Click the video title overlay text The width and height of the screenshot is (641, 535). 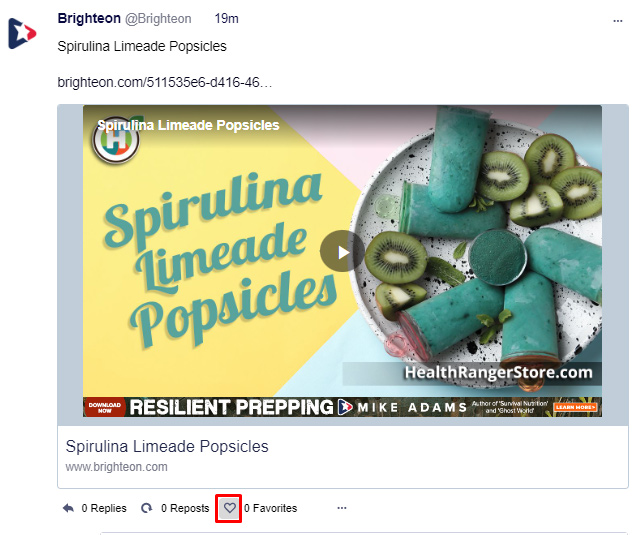188,125
